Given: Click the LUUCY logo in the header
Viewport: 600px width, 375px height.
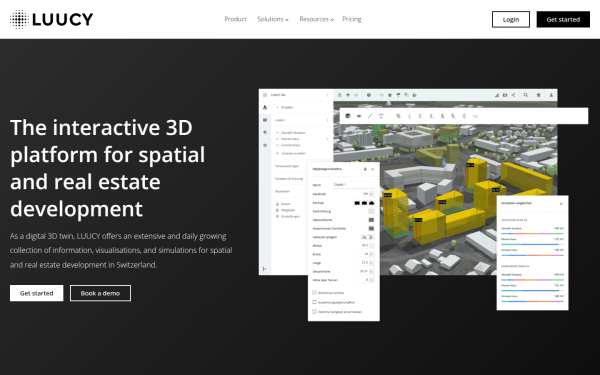Looking at the screenshot, I should coord(51,19).
